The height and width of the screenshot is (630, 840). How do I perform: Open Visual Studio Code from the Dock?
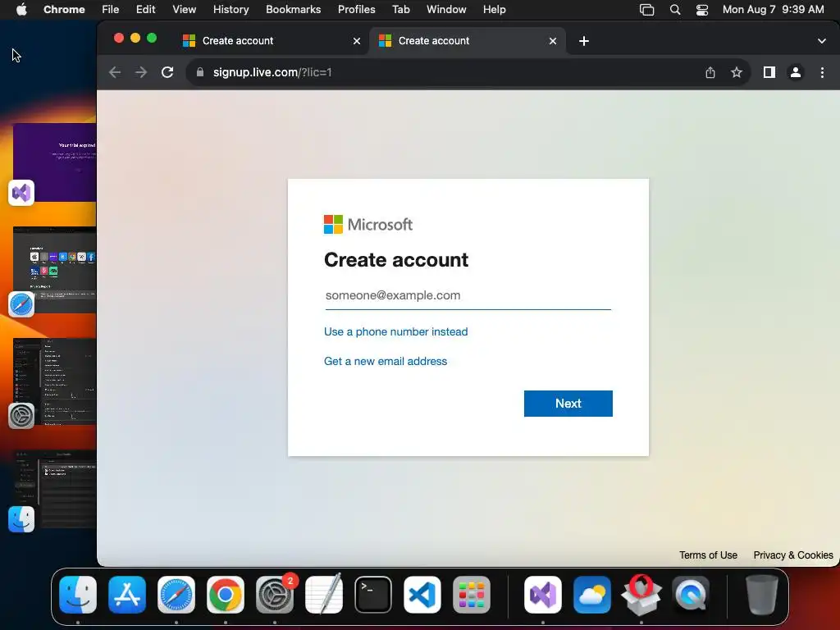(422, 595)
